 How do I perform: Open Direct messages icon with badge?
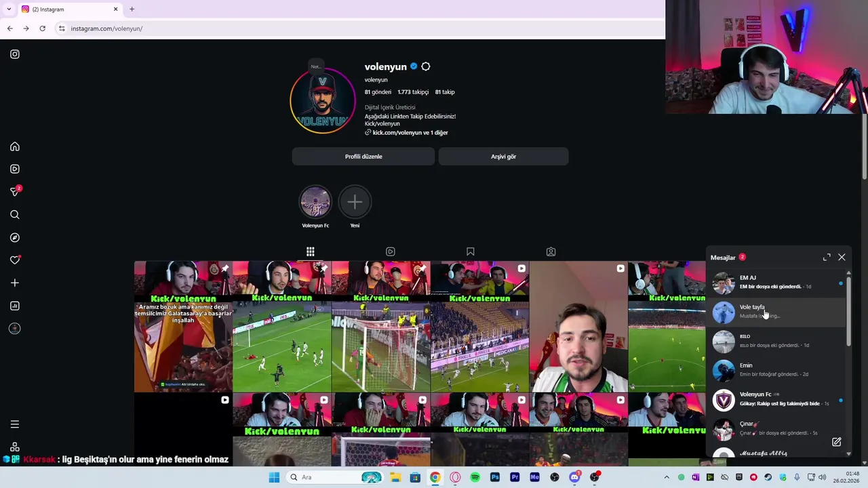coord(15,192)
